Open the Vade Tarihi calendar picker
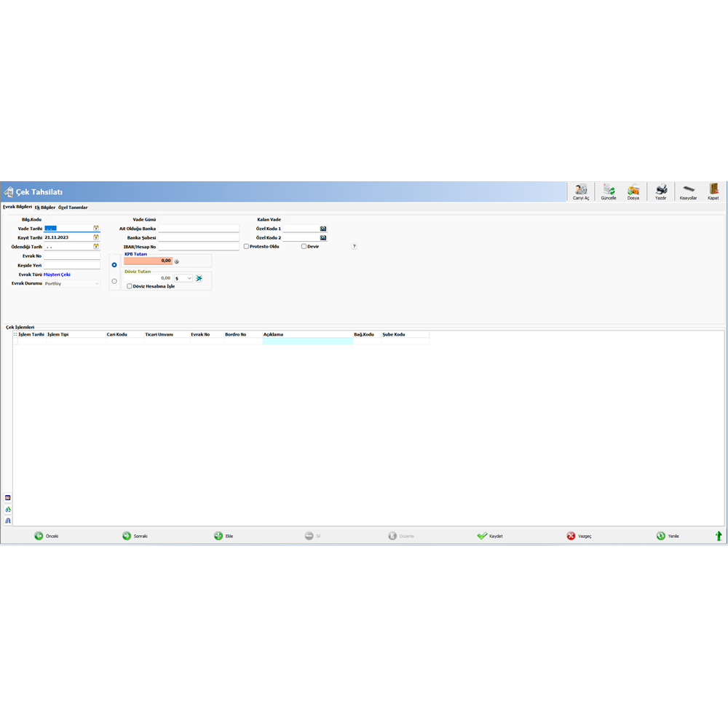Image resolution: width=728 pixels, height=728 pixels. [95, 226]
